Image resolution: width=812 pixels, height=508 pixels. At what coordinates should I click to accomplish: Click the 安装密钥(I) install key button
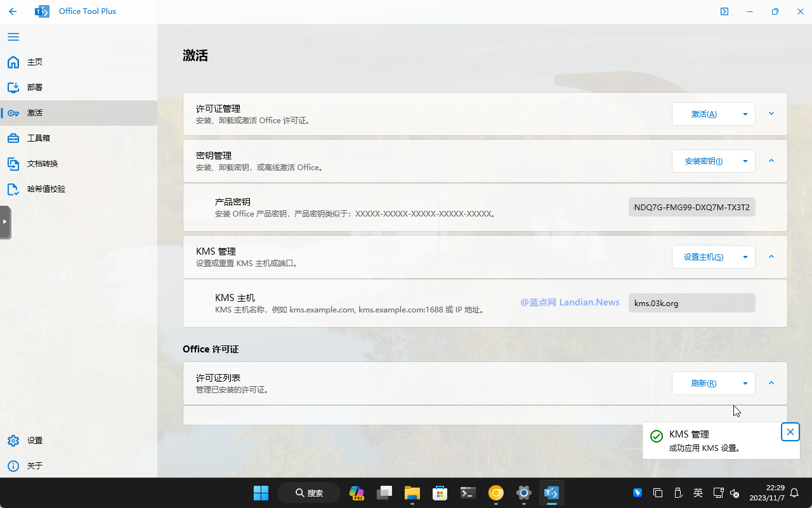[x=704, y=161]
